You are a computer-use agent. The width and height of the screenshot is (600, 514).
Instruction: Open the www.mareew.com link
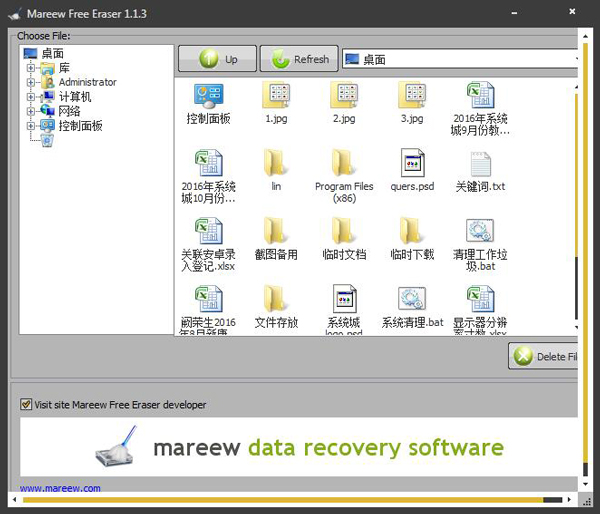(x=60, y=488)
